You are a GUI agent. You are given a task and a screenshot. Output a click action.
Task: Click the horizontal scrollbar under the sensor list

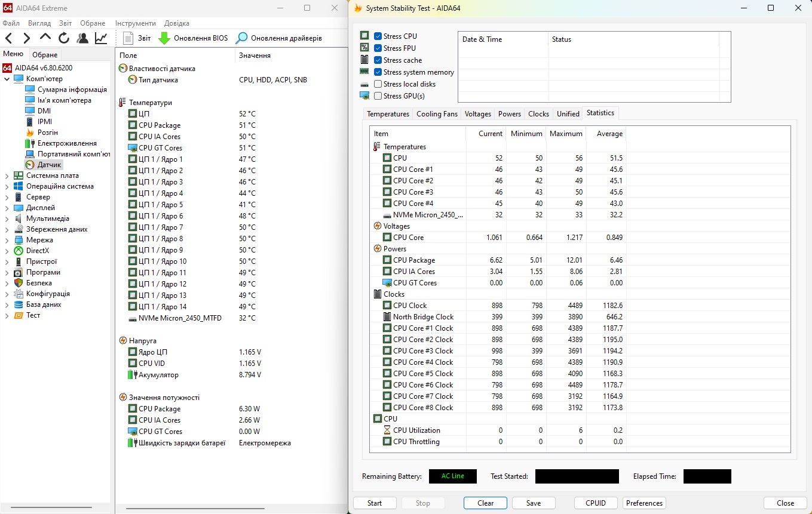(196, 509)
